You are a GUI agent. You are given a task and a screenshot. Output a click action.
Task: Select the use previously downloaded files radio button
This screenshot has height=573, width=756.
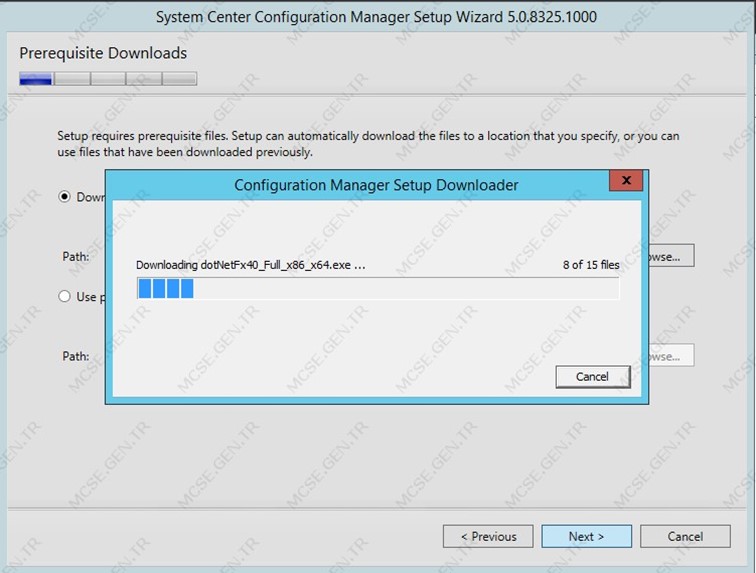(x=65, y=296)
